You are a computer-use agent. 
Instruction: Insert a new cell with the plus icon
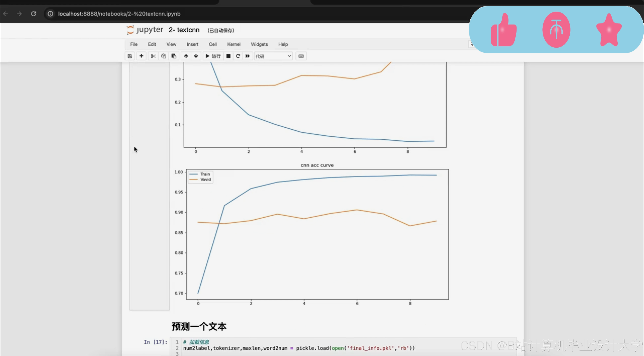click(x=142, y=56)
